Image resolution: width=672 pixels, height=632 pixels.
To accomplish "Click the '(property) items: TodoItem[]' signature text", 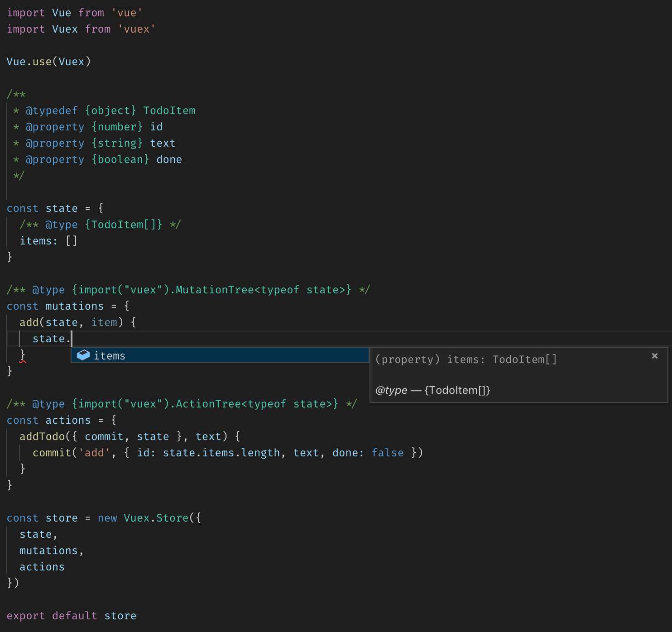I will point(466,359).
